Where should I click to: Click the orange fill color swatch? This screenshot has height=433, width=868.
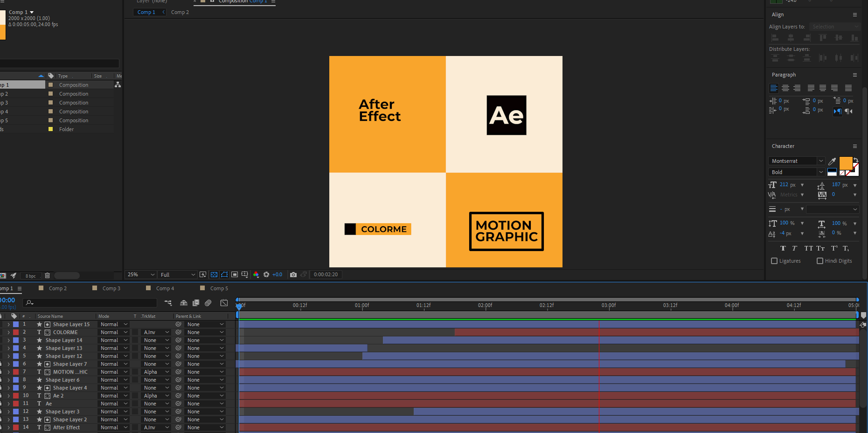(x=846, y=163)
